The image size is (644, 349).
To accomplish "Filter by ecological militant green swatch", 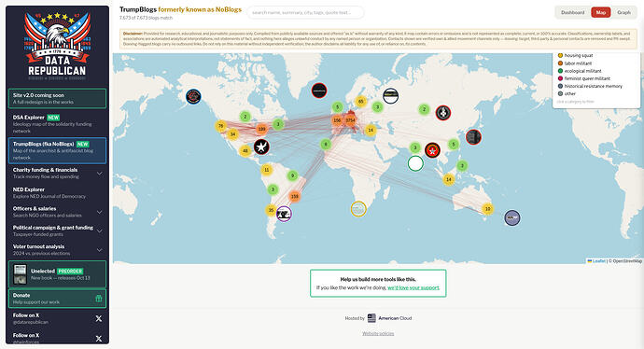I will [560, 71].
